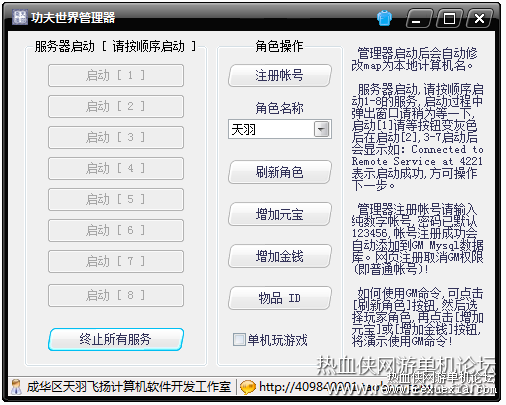Click the chat bubble icon in status bar
This screenshot has width=506, height=405.
pos(248,387)
